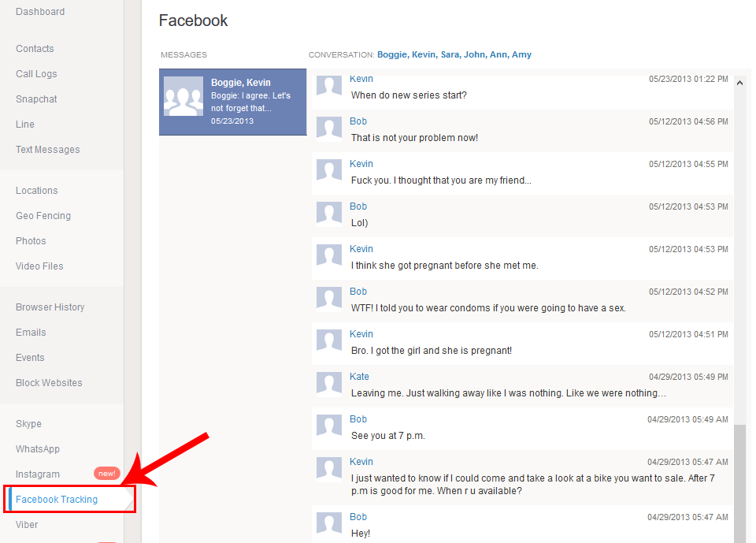Select Facebook Tracking in sidebar

[57, 500]
